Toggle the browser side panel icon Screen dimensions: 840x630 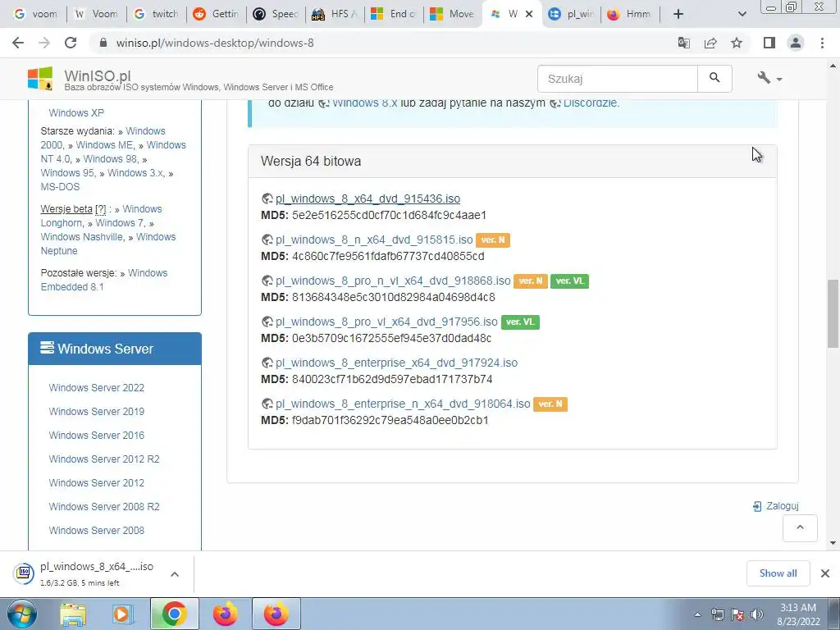pos(769,43)
